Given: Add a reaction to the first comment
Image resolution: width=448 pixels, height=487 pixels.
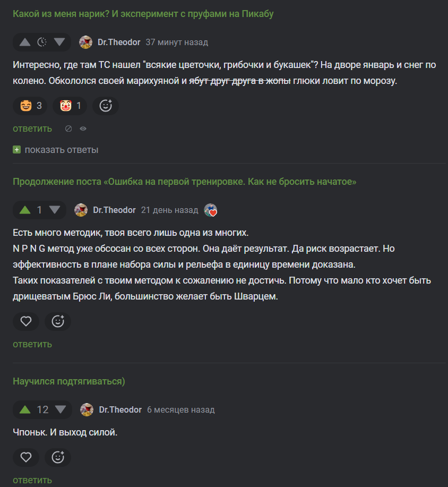Looking at the screenshot, I should pyautogui.click(x=106, y=106).
